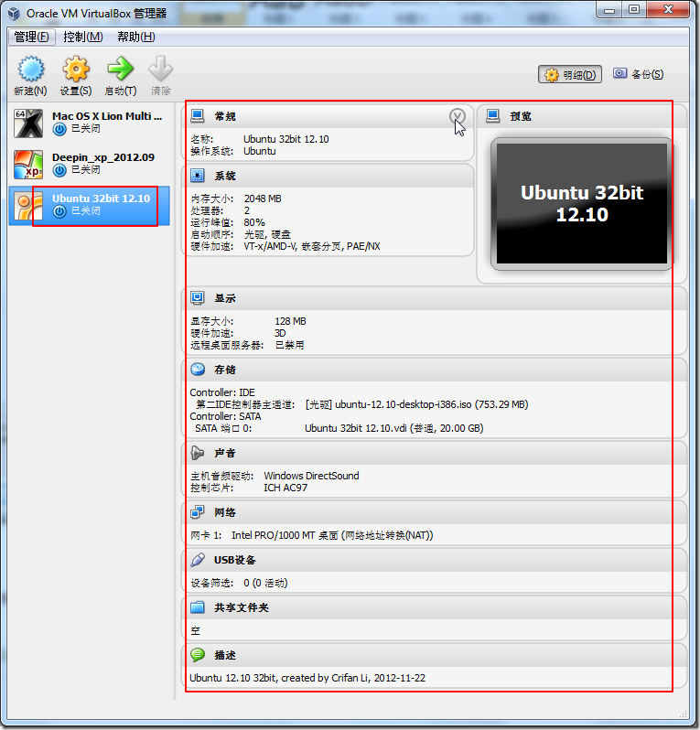Viewport: 700px width, 730px height.
Task: Click the New (新建) blue starburst icon
Action: [31, 69]
